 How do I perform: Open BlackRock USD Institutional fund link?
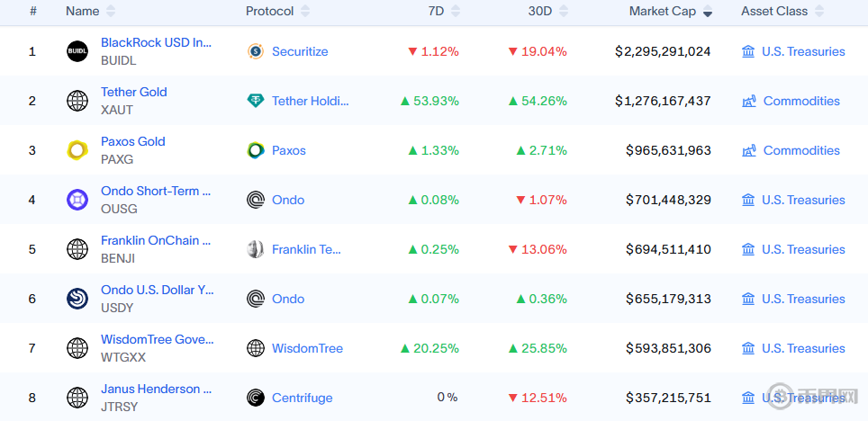point(157,42)
